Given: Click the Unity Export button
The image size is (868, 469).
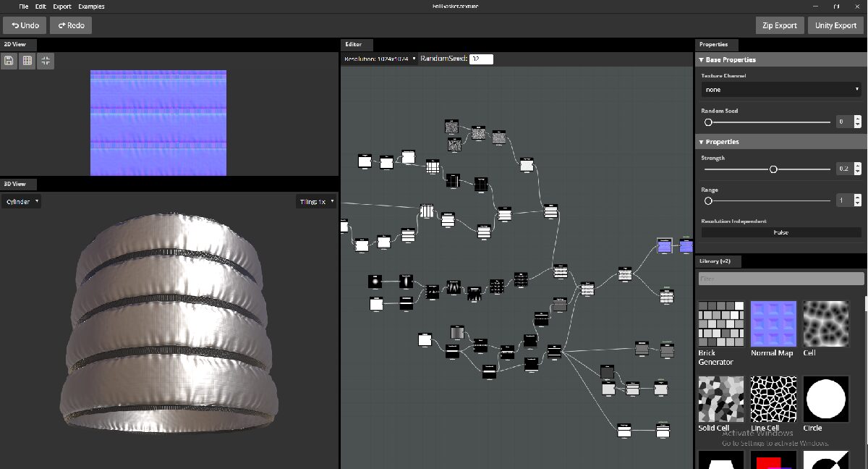Looking at the screenshot, I should (x=835, y=25).
